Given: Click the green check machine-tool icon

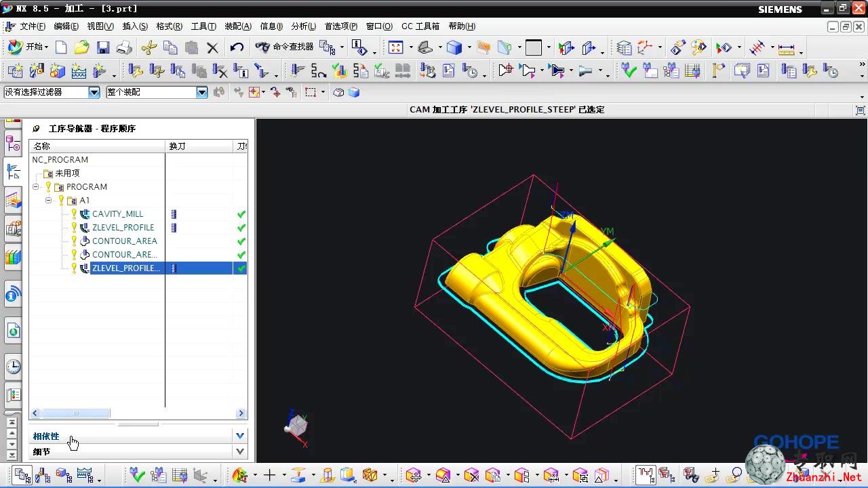Looking at the screenshot, I should coord(629,70).
